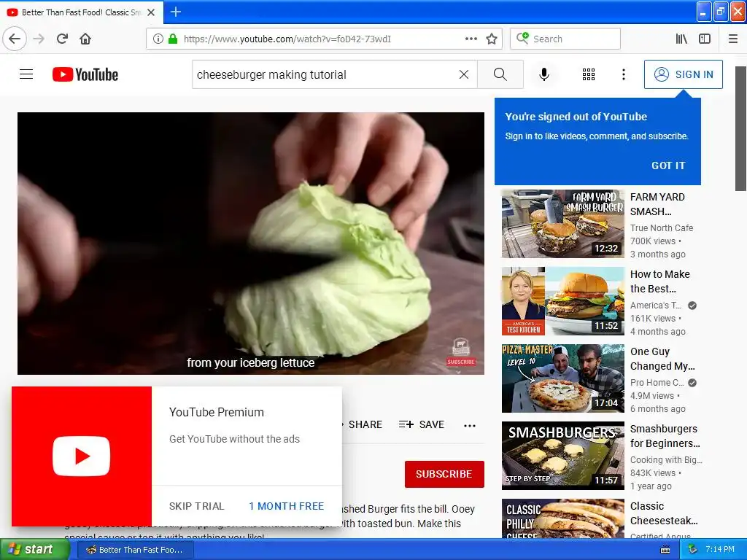Toggle the Firefox sidebar view
Viewport: 747px width, 560px height.
point(705,39)
